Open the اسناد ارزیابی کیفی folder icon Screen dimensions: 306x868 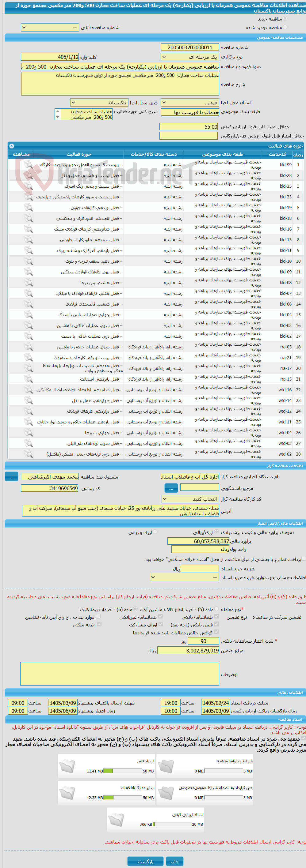pyautogui.click(x=117, y=819)
